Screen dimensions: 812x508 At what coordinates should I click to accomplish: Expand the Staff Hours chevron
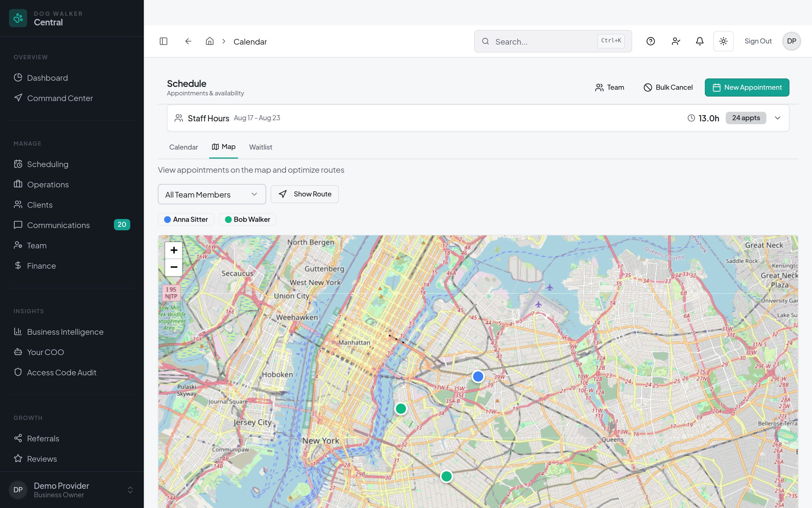777,118
